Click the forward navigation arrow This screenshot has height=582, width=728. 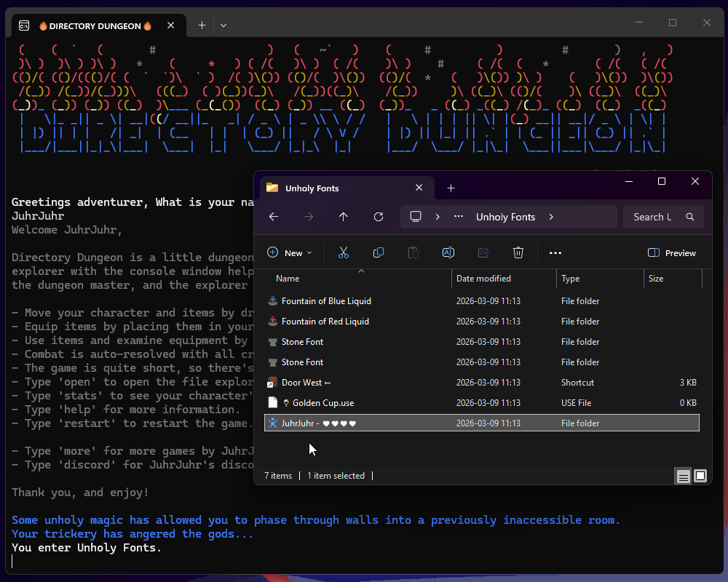tap(309, 217)
